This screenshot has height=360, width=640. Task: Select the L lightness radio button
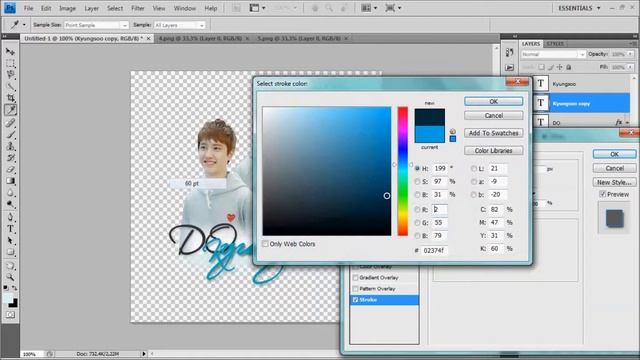(x=473, y=168)
